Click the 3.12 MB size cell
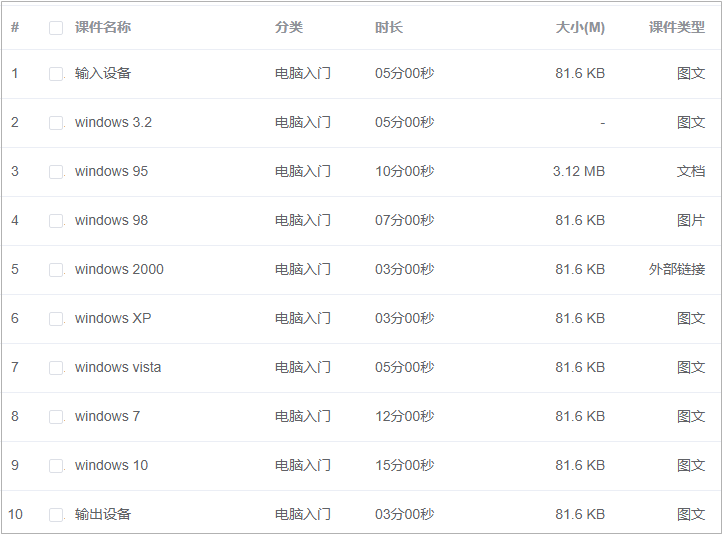 click(579, 171)
